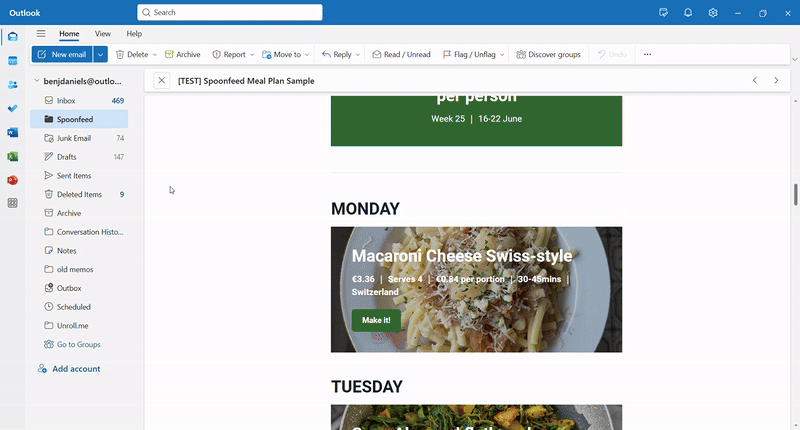Launch PowerPoint from the app rail

tap(13, 180)
